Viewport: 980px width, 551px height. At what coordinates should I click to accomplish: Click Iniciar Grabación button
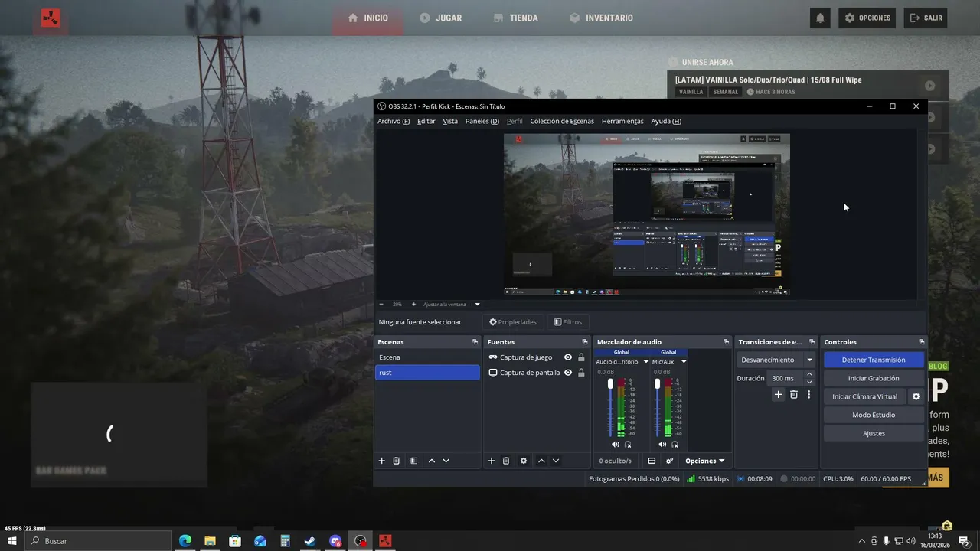(x=874, y=378)
